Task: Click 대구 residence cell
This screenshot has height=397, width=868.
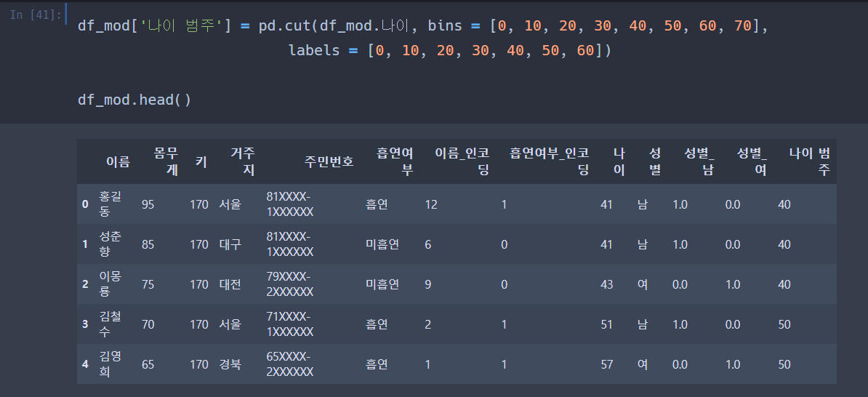Action: (230, 244)
